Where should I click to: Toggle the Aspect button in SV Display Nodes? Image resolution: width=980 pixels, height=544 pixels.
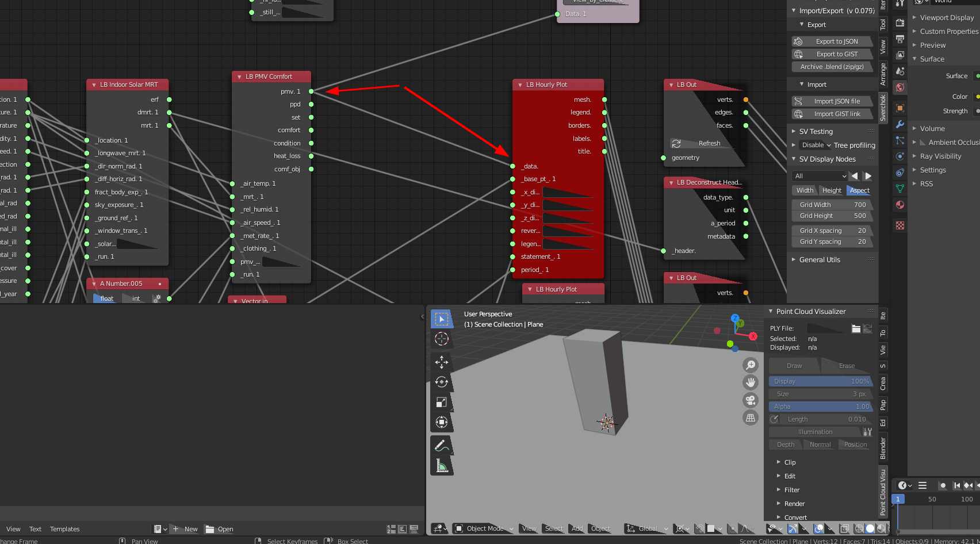(x=859, y=190)
